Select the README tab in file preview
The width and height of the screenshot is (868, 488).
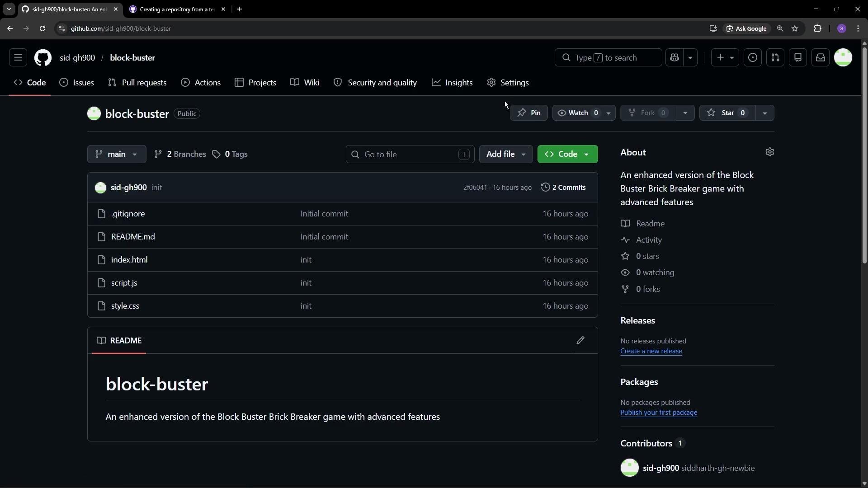119,341
